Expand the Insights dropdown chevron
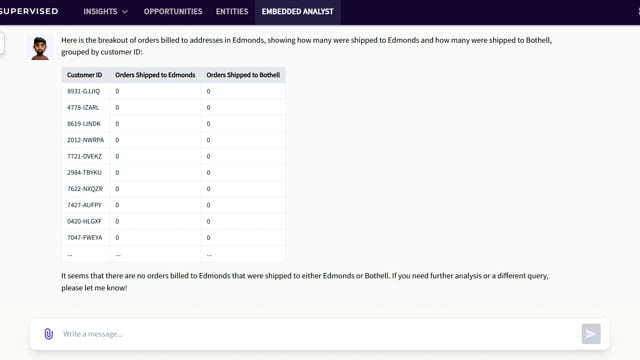 [125, 12]
